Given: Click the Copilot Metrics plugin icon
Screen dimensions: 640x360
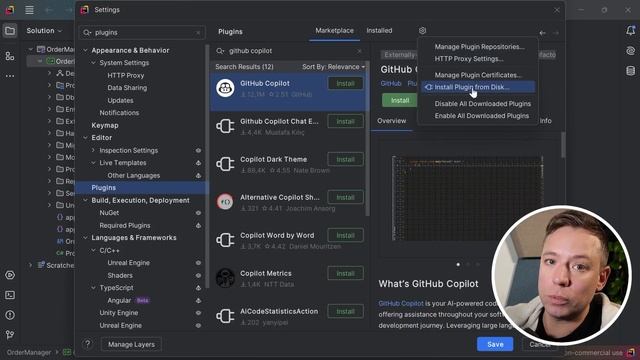Looking at the screenshot, I should (225, 278).
